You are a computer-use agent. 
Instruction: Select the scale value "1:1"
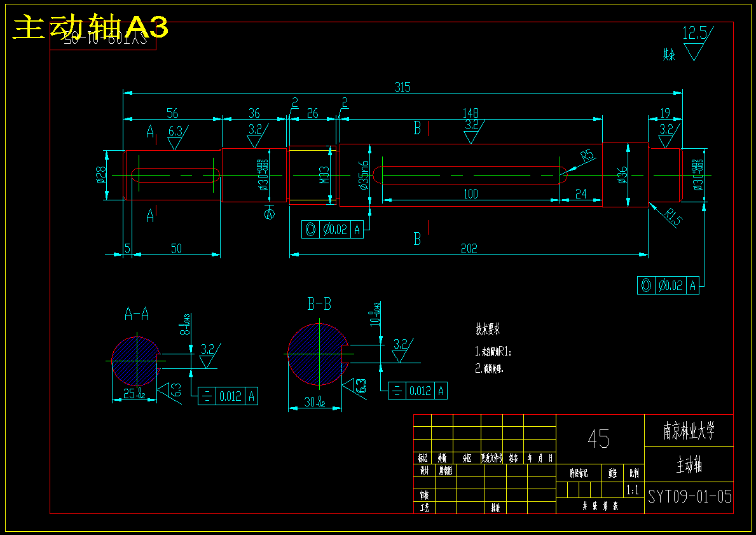tap(633, 490)
